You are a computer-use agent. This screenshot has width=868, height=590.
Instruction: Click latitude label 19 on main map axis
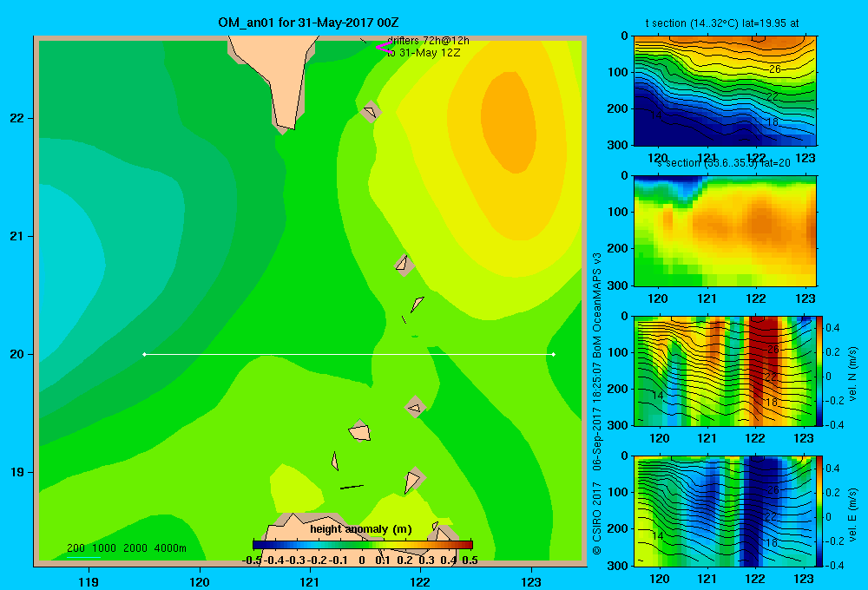pos(17,472)
